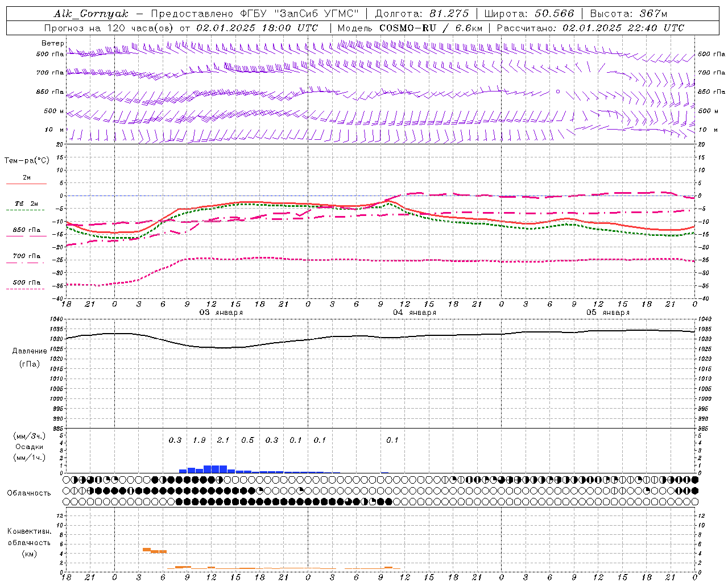728x582 pixels.
Task: Click the 04 января date label
Action: (x=415, y=313)
